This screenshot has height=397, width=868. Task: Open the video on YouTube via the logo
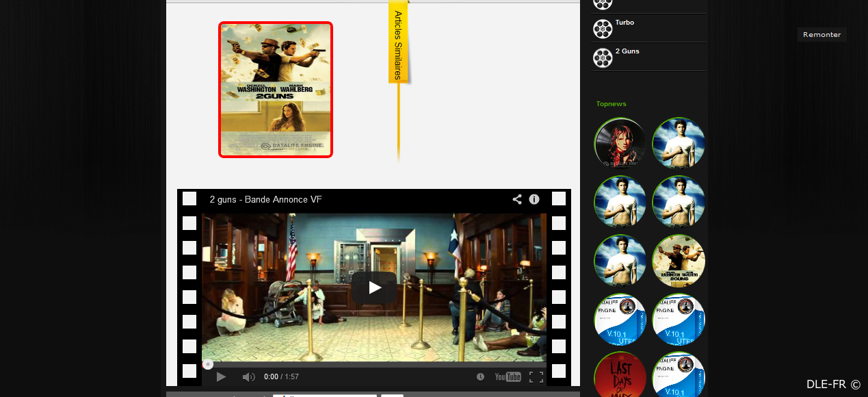508,376
